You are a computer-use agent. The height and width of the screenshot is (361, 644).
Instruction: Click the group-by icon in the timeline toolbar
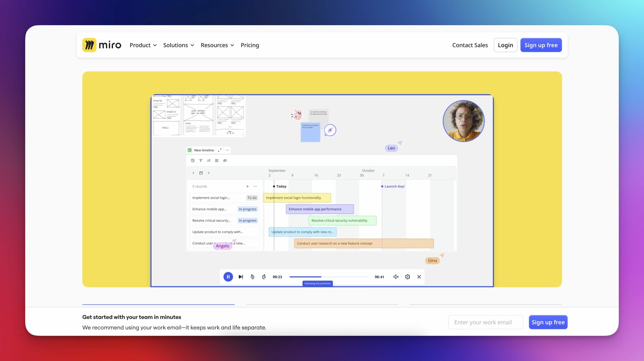(217, 160)
